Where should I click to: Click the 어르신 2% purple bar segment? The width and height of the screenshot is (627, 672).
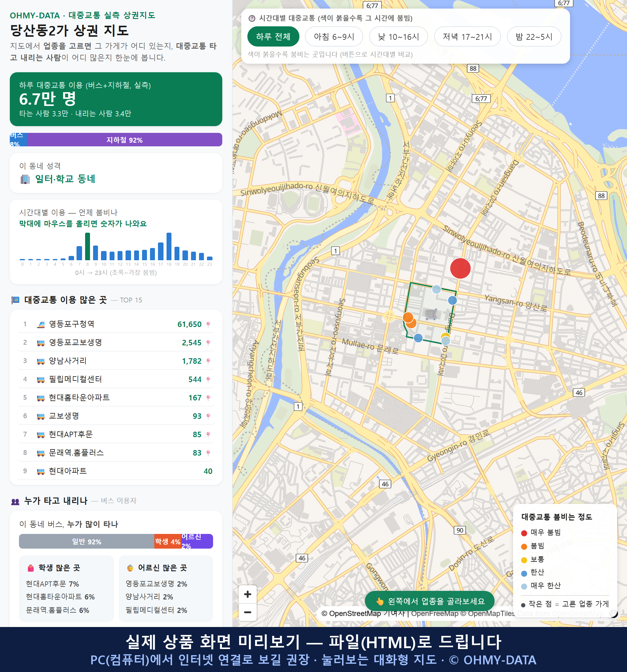coord(197,542)
